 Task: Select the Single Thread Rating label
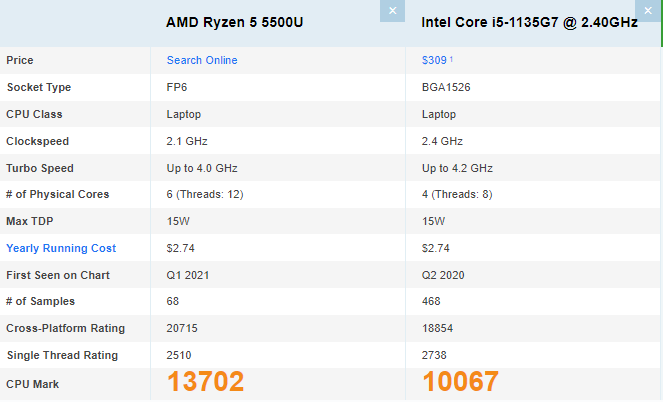[62, 356]
